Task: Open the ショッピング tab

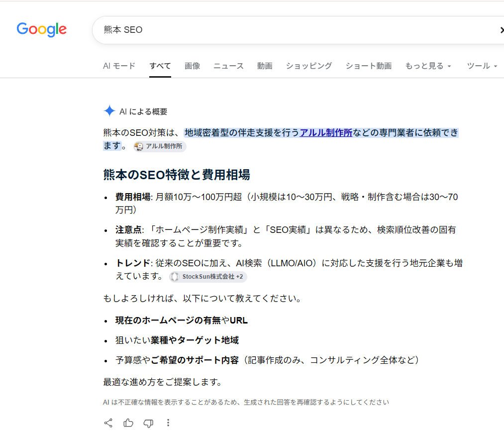Action: click(x=309, y=66)
